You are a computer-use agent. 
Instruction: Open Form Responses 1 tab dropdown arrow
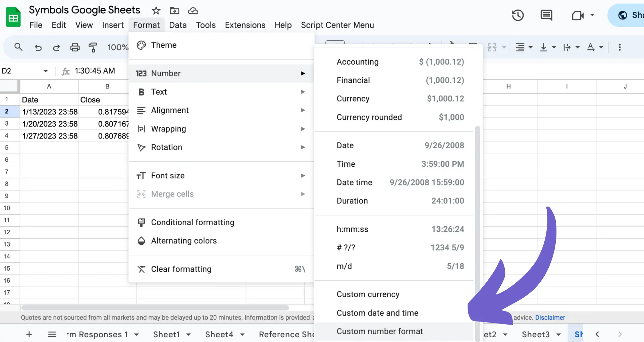[x=137, y=335]
